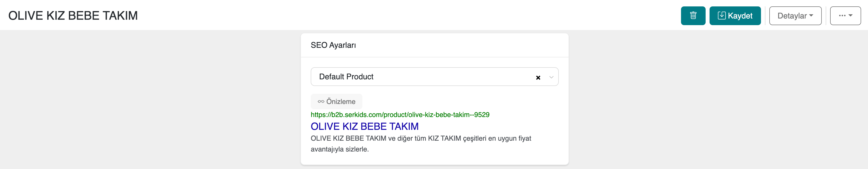Expand the Default Product chevron arrow
The width and height of the screenshot is (868, 169).
point(551,77)
